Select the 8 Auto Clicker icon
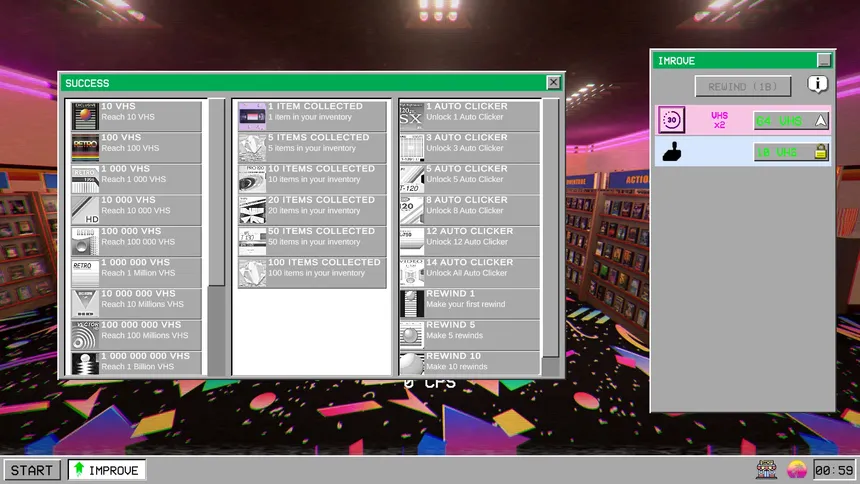The image size is (860, 484). point(412,210)
